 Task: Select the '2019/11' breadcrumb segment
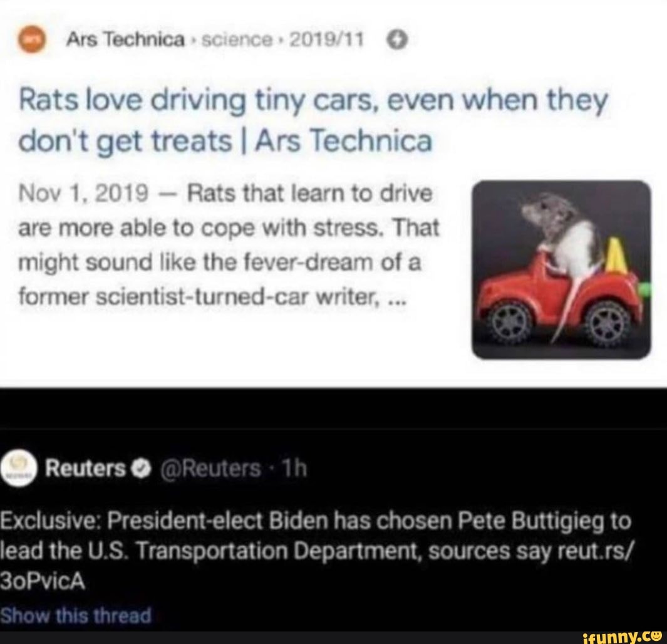[x=327, y=40]
